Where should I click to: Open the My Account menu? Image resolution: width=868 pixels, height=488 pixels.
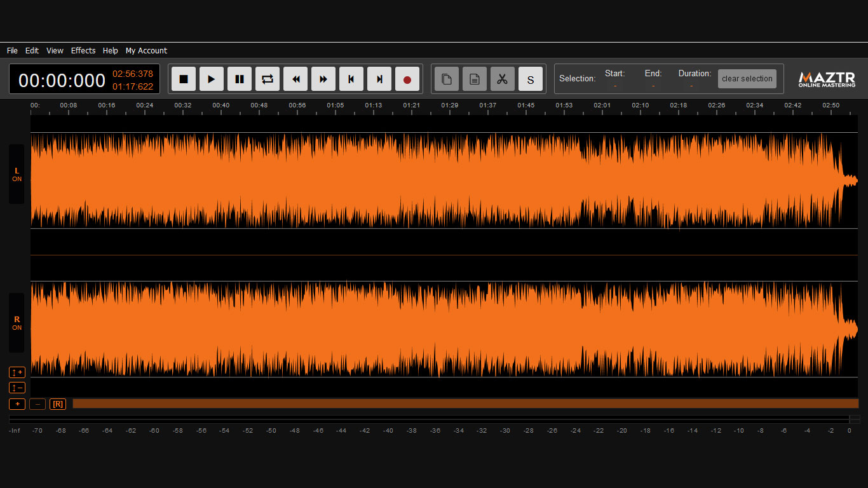click(x=146, y=51)
